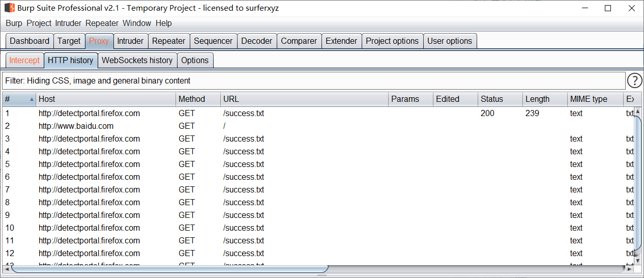The height and width of the screenshot is (278, 644).
Task: Open the Decoder tab
Action: click(x=257, y=41)
